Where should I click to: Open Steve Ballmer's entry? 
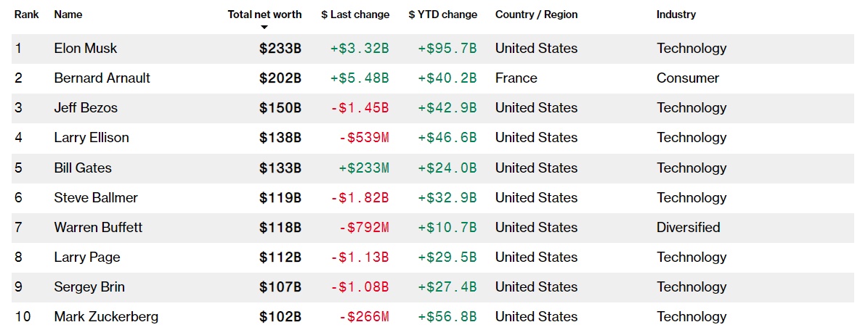pos(96,198)
